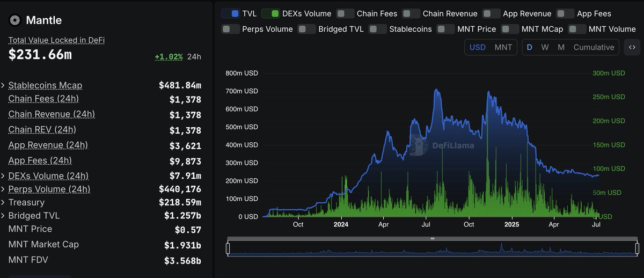
Task: Click the App Fees $9,873 value
Action: click(x=186, y=161)
